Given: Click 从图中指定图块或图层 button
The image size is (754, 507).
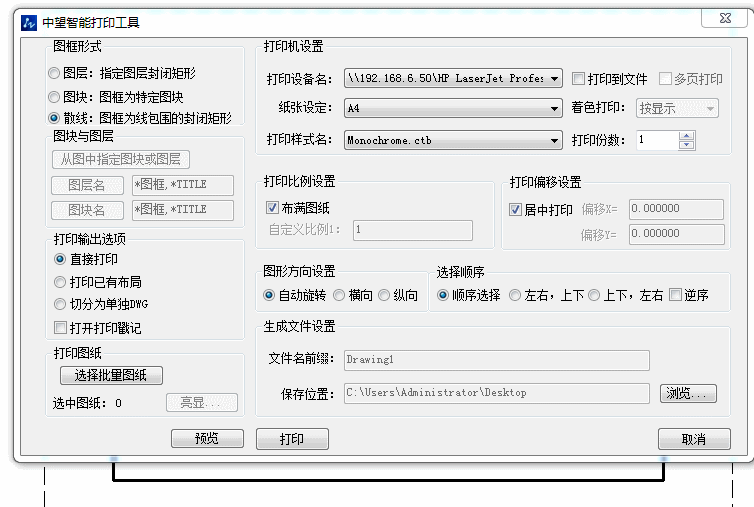Looking at the screenshot, I should [121, 159].
